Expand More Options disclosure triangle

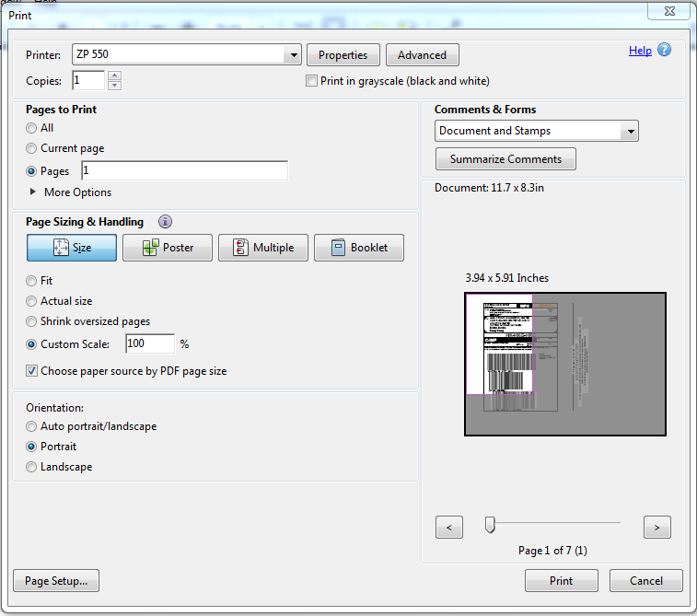click(34, 192)
